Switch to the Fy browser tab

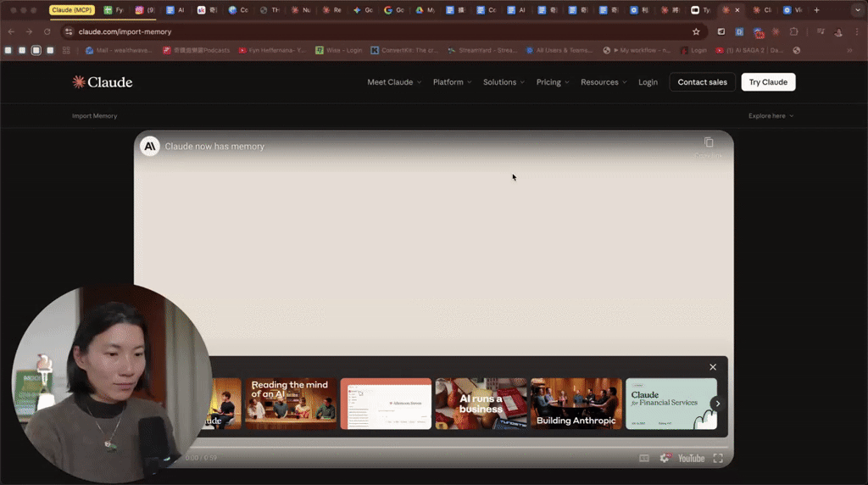point(114,10)
